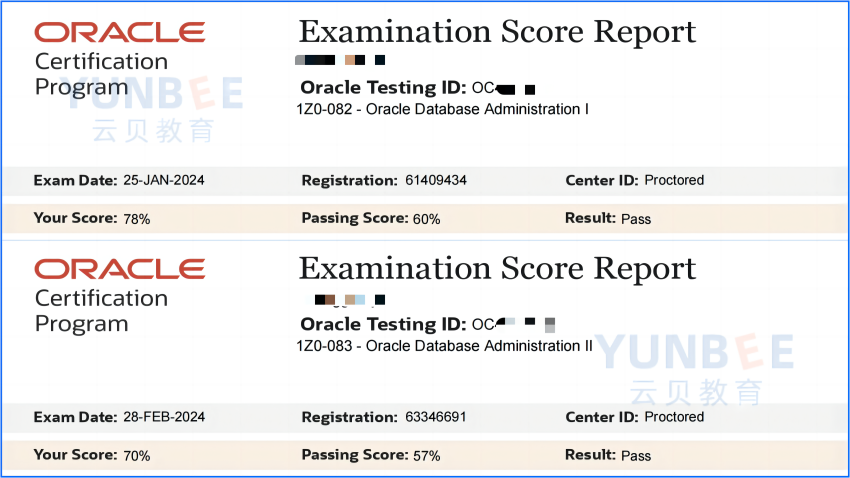Viewport: 850px width, 478px height.
Task: Click the Center ID Proctored in the second report
Action: pyautogui.click(x=674, y=417)
